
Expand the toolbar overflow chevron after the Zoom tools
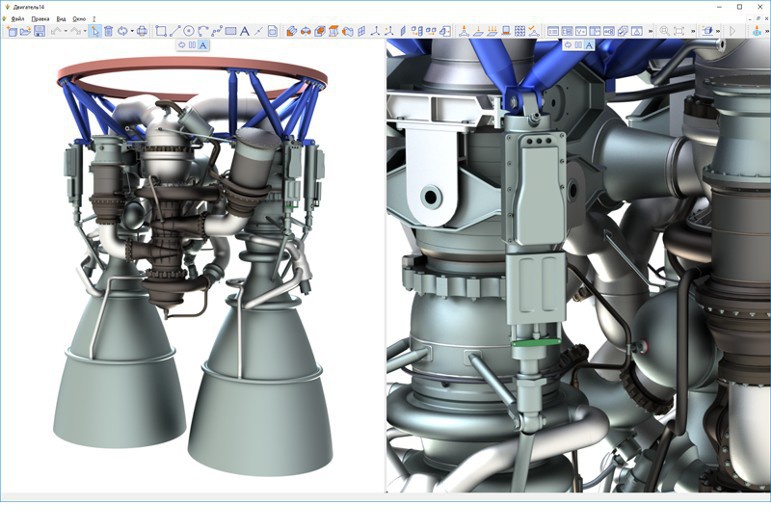pyautogui.click(x=692, y=32)
